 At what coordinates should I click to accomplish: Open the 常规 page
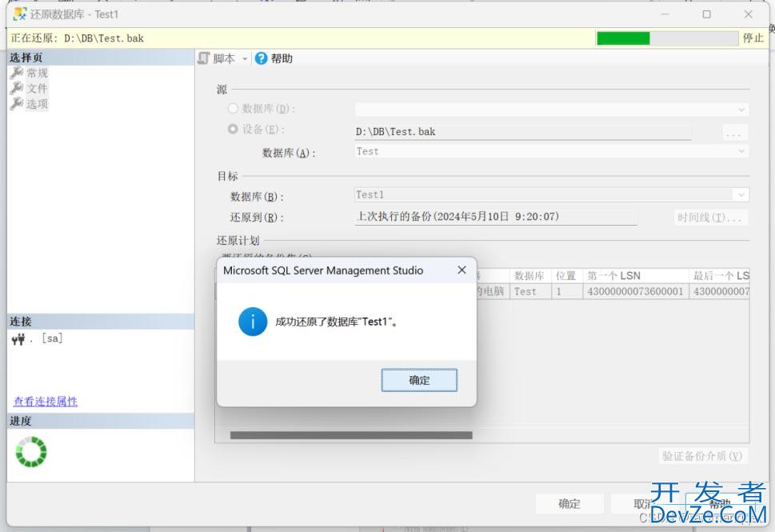(x=37, y=73)
